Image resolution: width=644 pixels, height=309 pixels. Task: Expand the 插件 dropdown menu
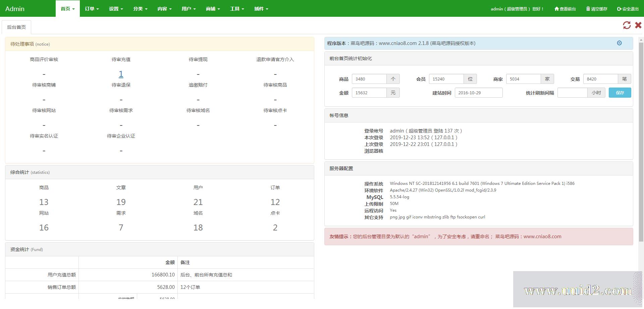(261, 9)
